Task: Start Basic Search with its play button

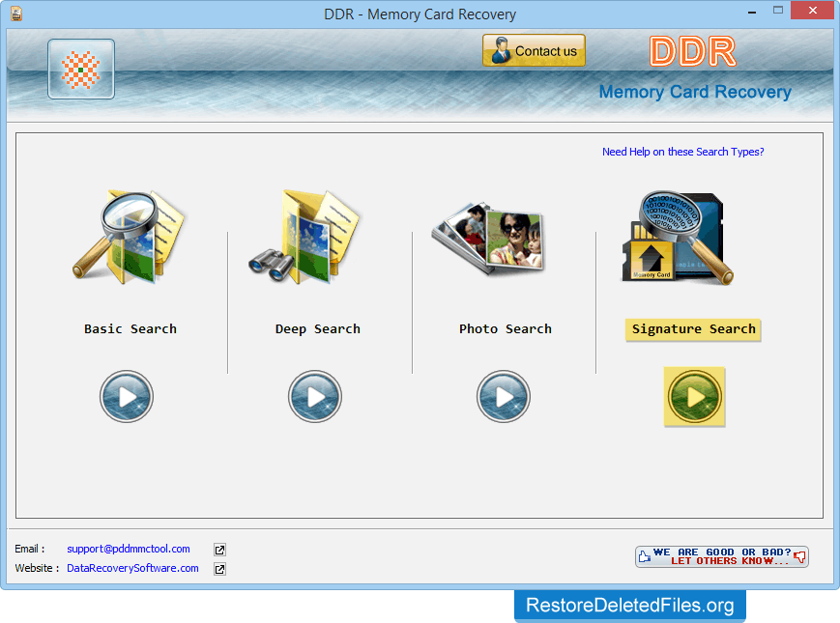Action: click(x=127, y=397)
